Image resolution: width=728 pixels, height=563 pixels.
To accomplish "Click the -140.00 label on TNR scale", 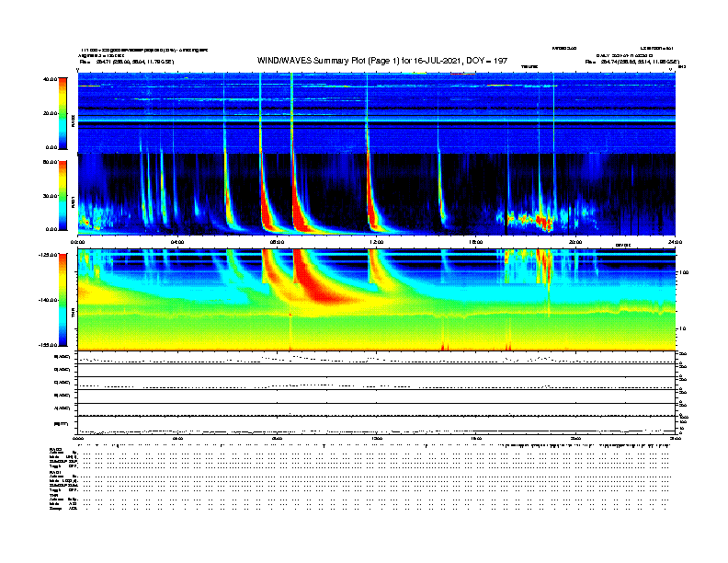I will [48, 300].
